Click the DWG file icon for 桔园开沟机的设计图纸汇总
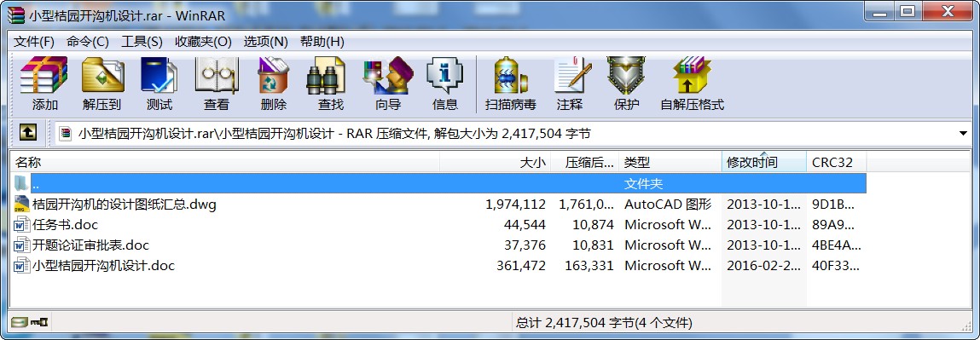The width and height of the screenshot is (980, 340). (x=22, y=204)
